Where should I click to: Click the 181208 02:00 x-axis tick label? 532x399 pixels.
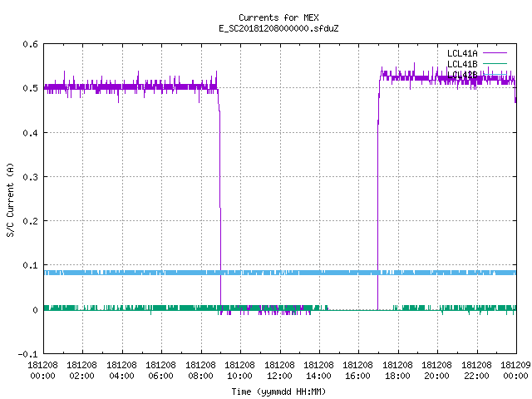coord(81,371)
